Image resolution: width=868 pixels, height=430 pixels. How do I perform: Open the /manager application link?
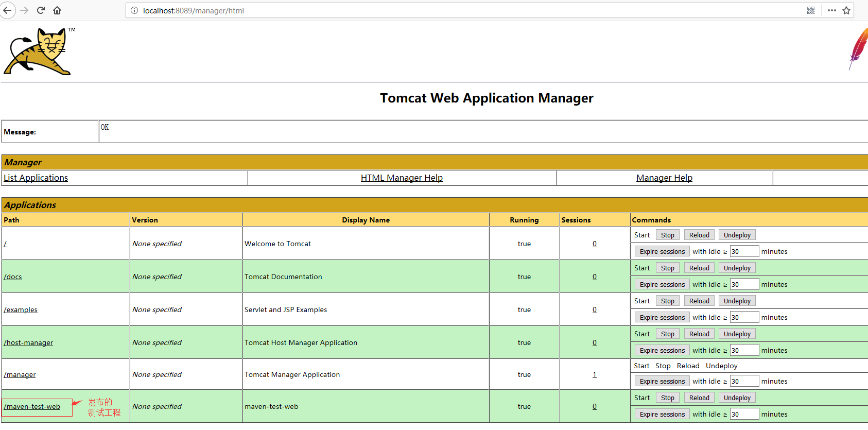(20, 374)
